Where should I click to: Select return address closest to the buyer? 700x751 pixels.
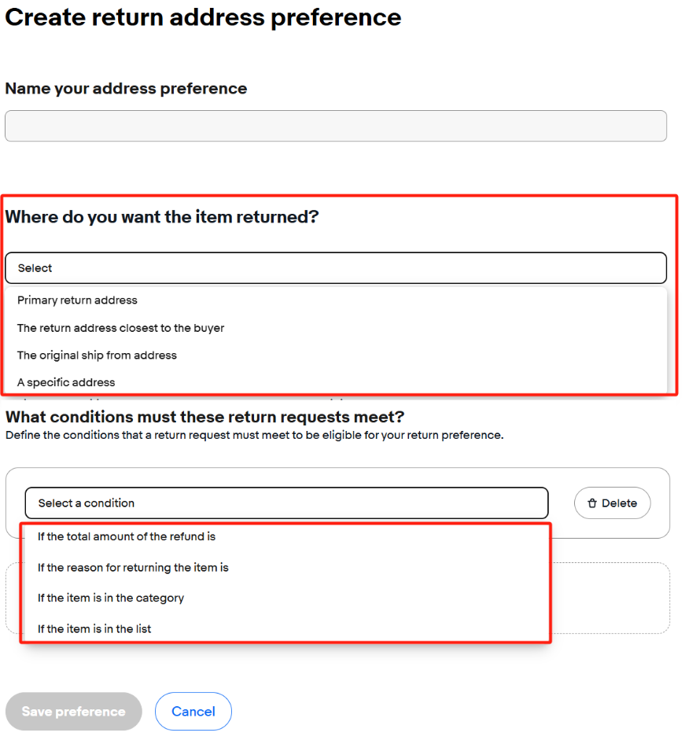click(x=120, y=328)
